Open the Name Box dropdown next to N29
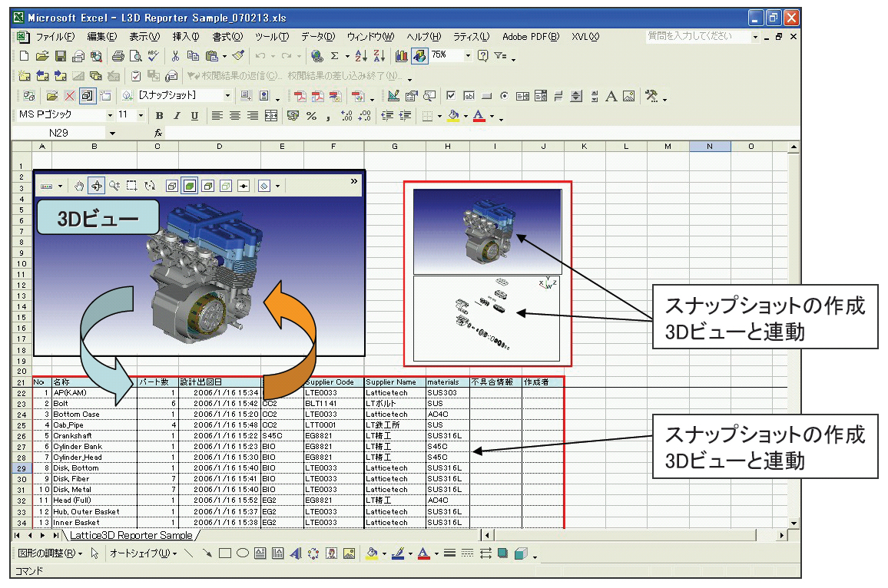 112,133
